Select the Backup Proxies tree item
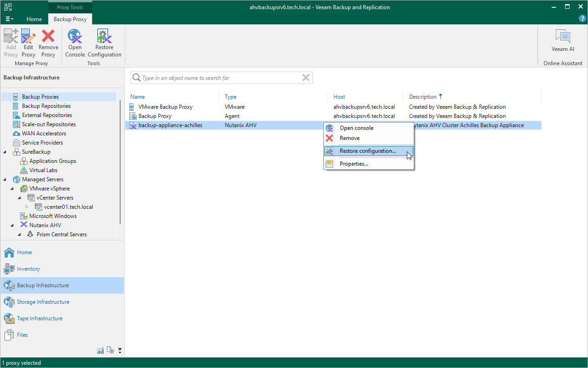The width and height of the screenshot is (588, 368). pyautogui.click(x=59, y=97)
